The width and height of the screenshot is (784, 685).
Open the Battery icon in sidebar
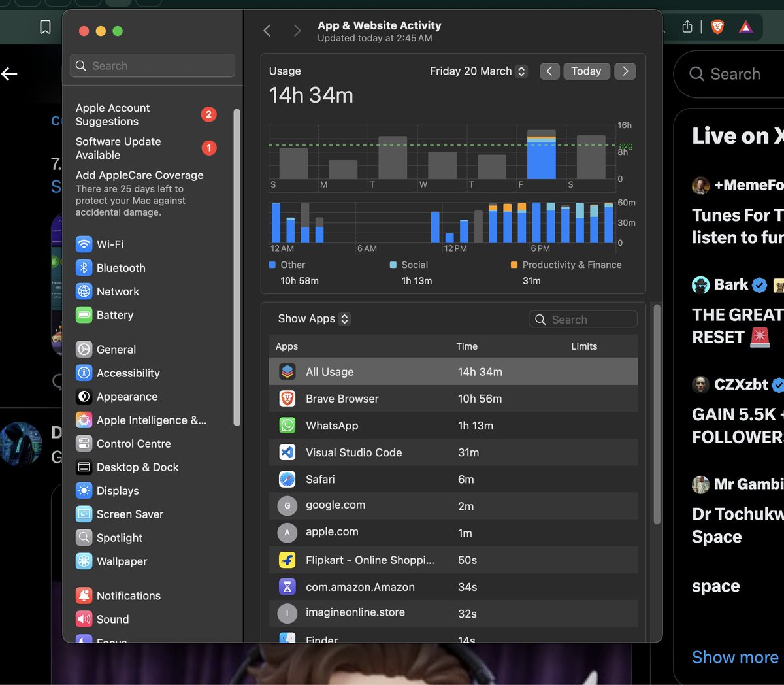pos(84,315)
